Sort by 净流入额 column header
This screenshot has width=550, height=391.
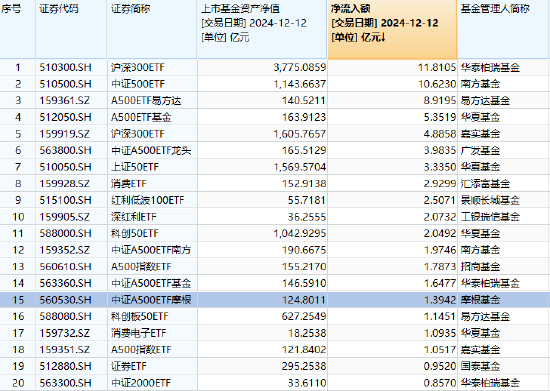[393, 29]
